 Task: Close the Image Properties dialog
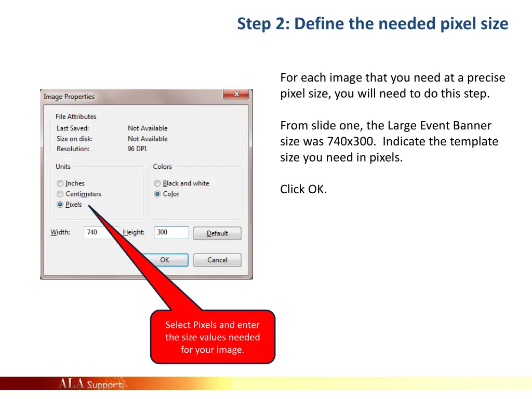coord(236,95)
